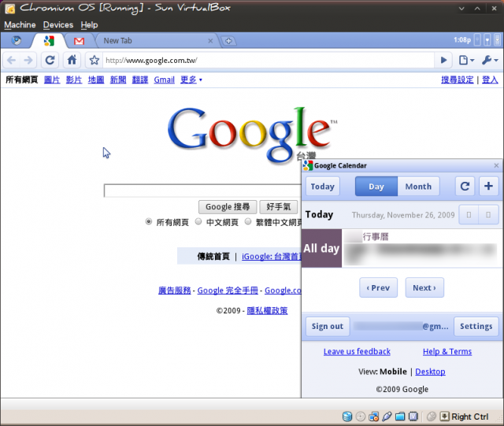
Task: Open Leave us feedback link
Action: tap(357, 351)
